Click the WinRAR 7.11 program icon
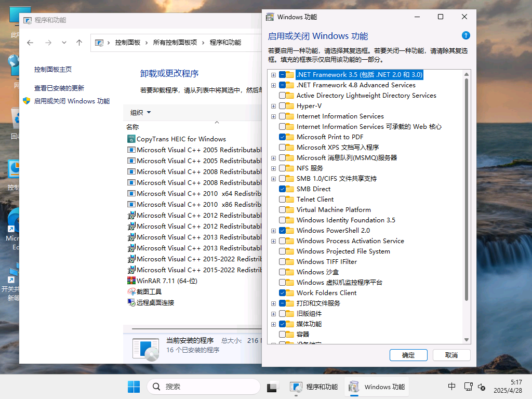The width and height of the screenshot is (532, 399). coord(131,281)
